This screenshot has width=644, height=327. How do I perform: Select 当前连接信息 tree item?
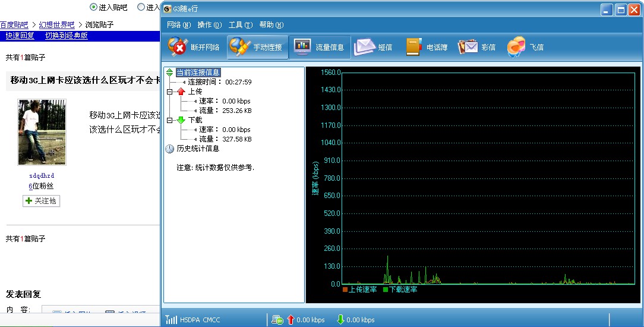pyautogui.click(x=198, y=73)
